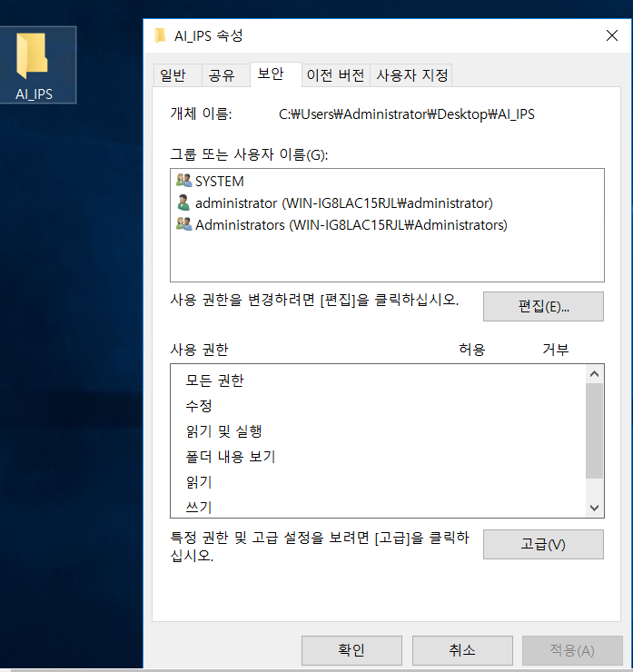Click the 취소 button
This screenshot has width=633, height=672.
(x=462, y=650)
